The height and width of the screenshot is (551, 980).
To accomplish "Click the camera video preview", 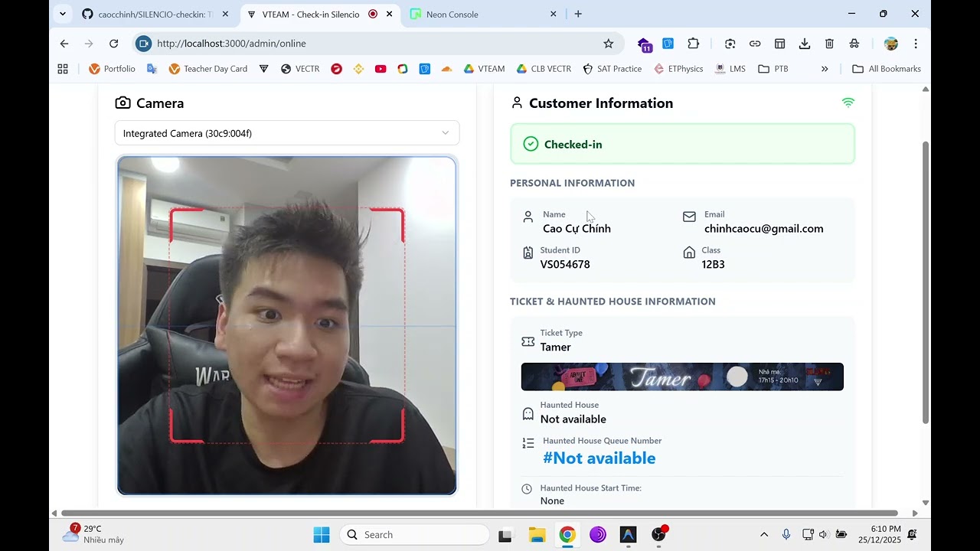I will (x=287, y=326).
